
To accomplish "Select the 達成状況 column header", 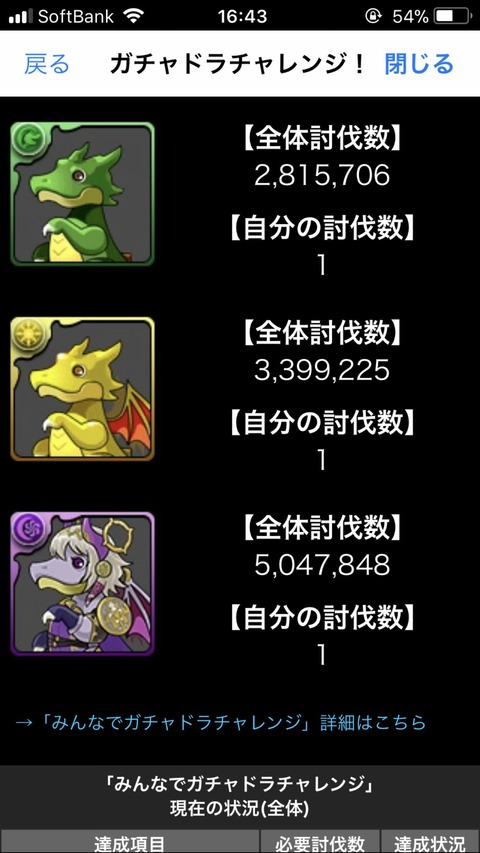I will (x=430, y=842).
